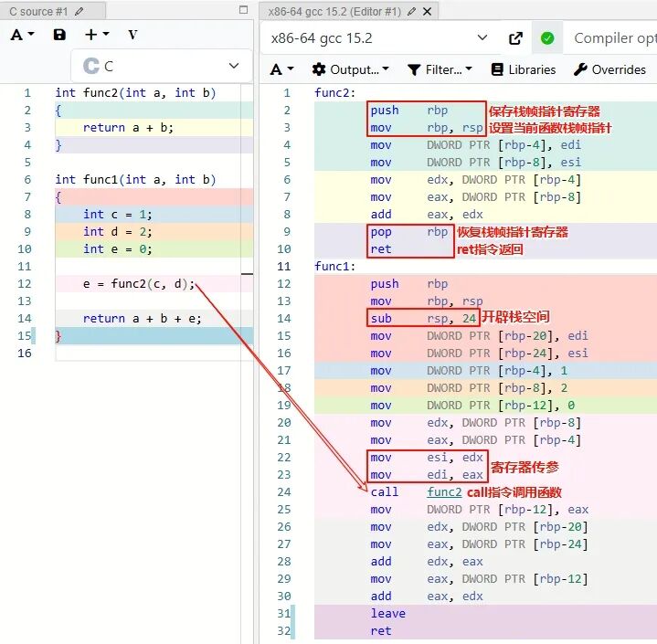The width and height of the screenshot is (657, 644).
Task: Click the save icon in source toolbar
Action: pyautogui.click(x=59, y=35)
